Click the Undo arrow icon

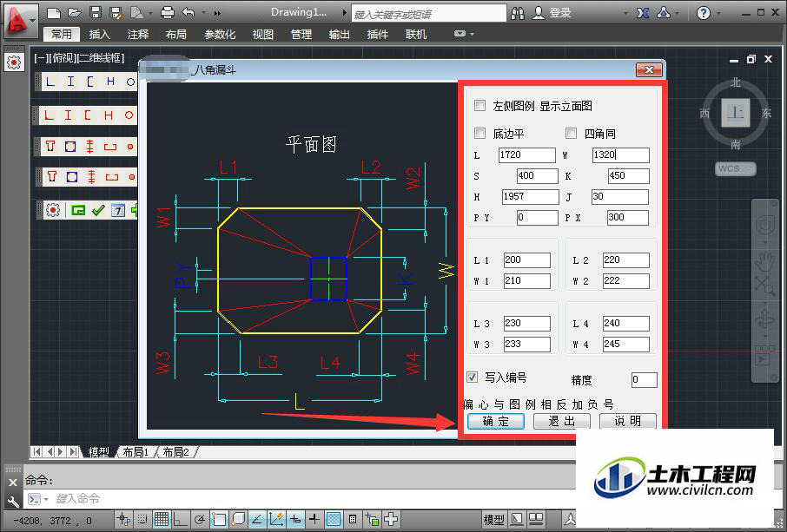click(x=188, y=12)
